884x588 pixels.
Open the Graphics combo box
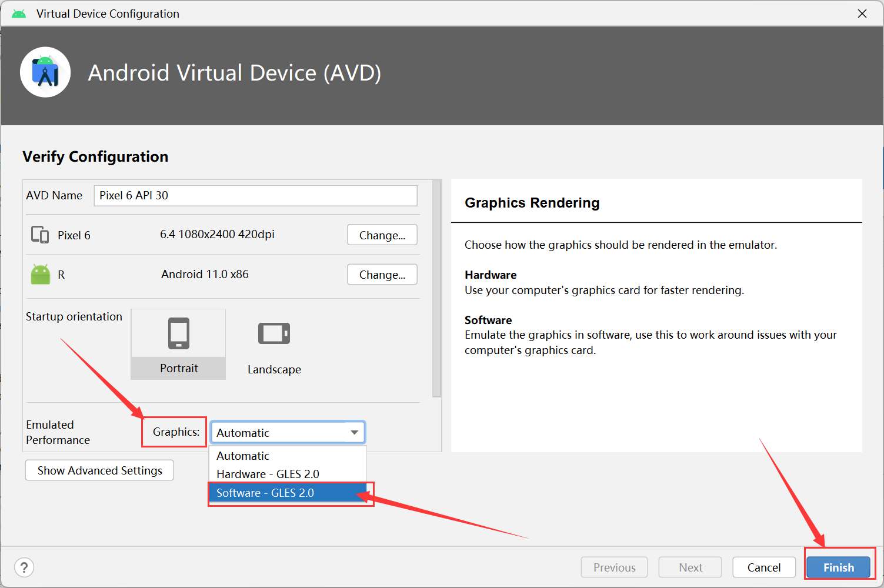[288, 432]
